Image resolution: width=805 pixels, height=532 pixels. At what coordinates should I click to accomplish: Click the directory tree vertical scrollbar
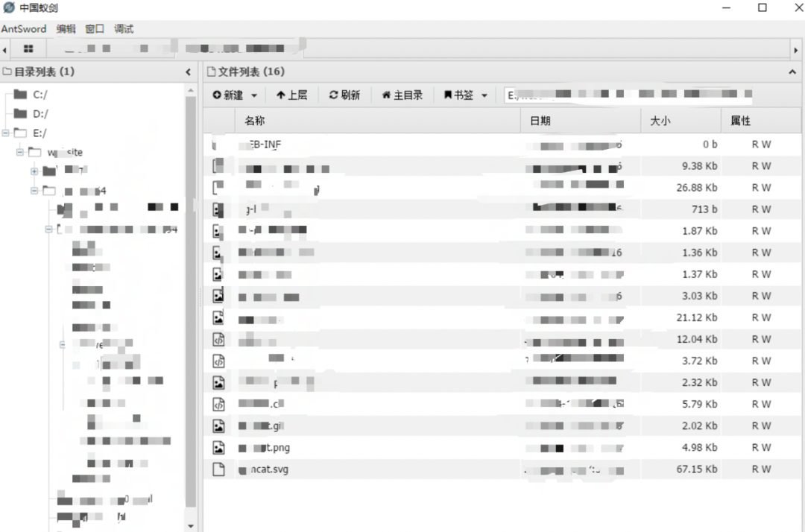click(191, 302)
